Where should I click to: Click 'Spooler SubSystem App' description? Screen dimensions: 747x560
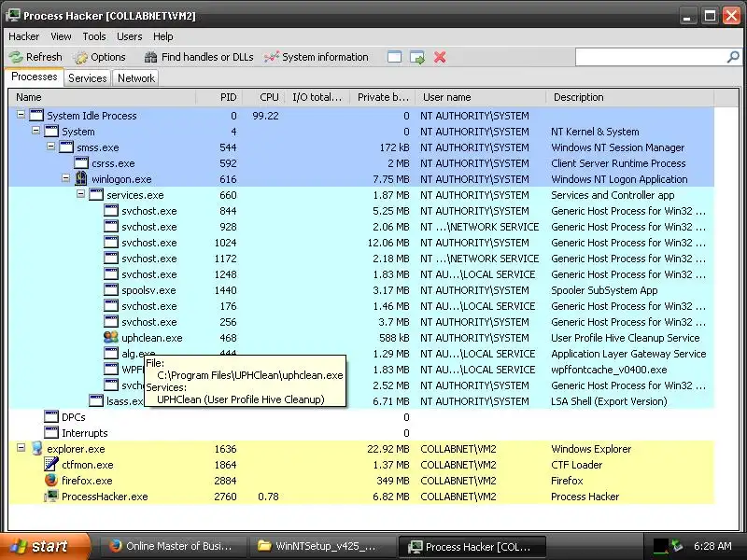604,290
